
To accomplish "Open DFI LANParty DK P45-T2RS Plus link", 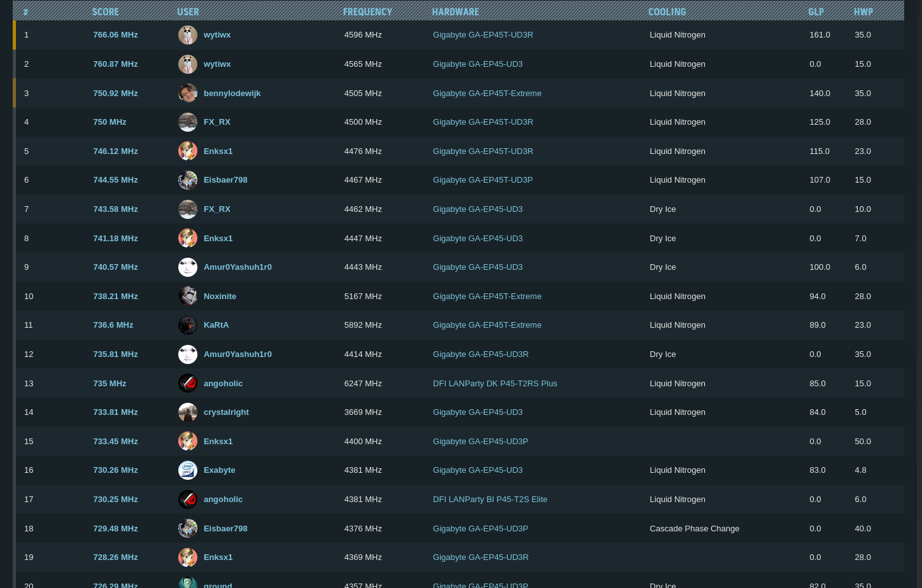I will (x=495, y=384).
